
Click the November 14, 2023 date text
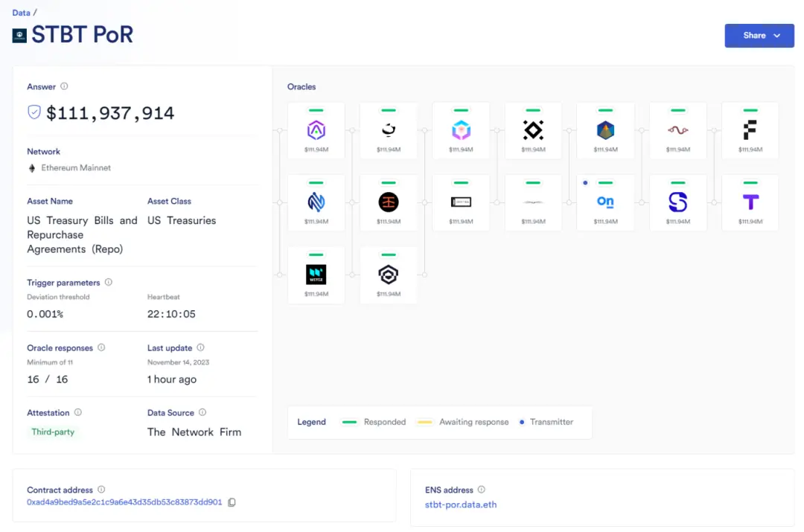(x=179, y=362)
